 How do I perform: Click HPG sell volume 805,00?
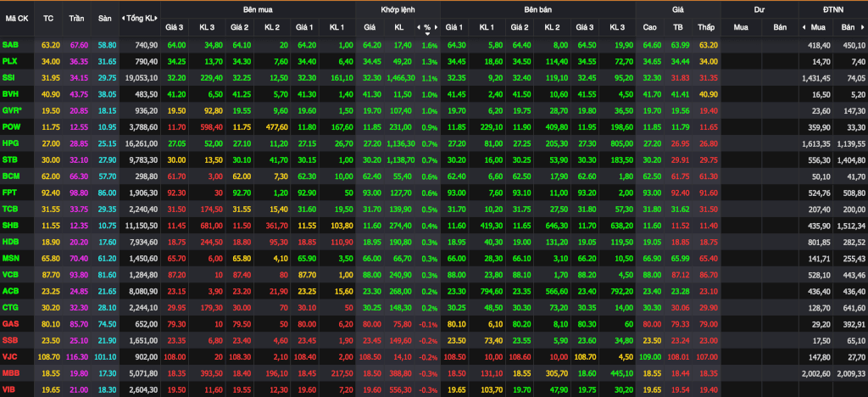click(x=622, y=144)
